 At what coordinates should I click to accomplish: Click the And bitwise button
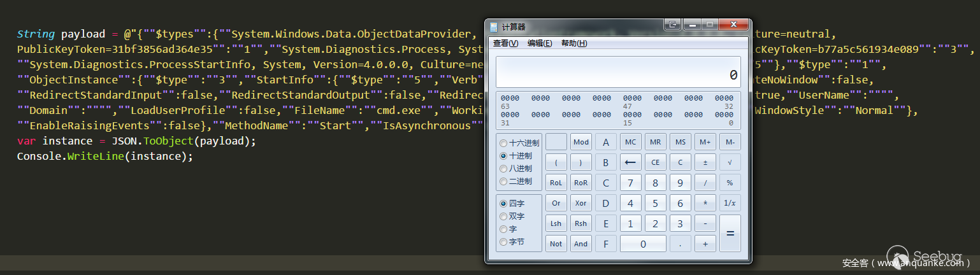(x=580, y=244)
